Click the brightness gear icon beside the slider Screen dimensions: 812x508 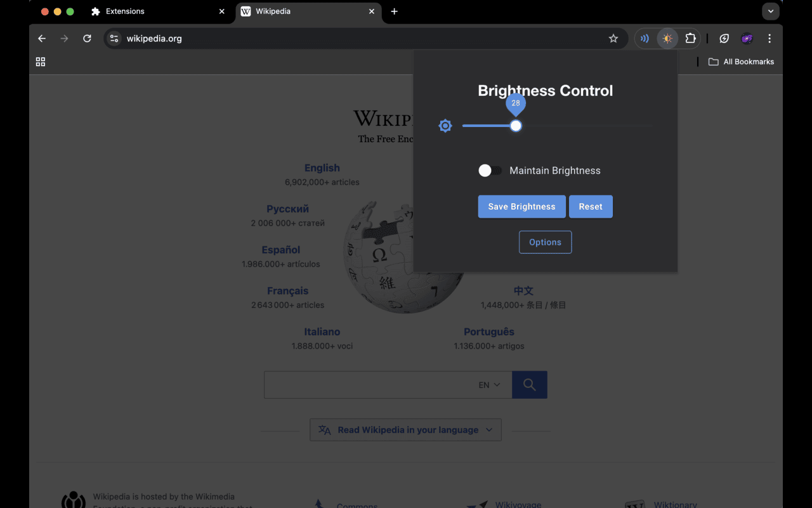tap(445, 126)
